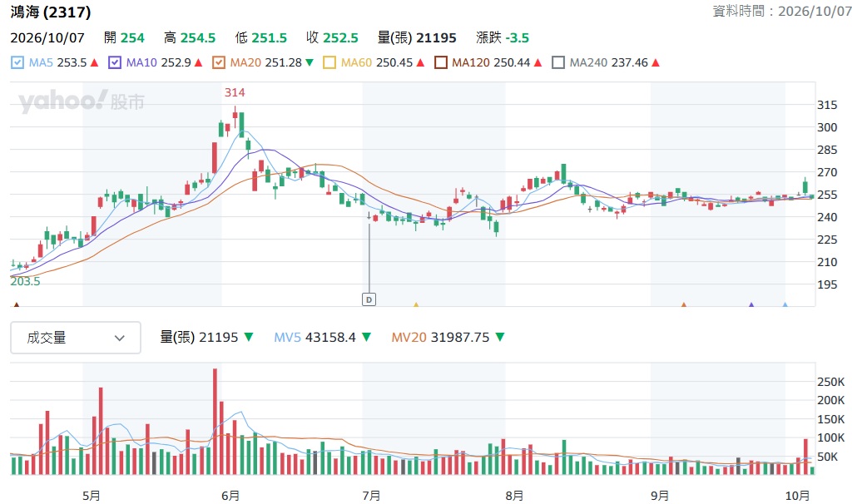Click the 9月 month label

(660, 496)
